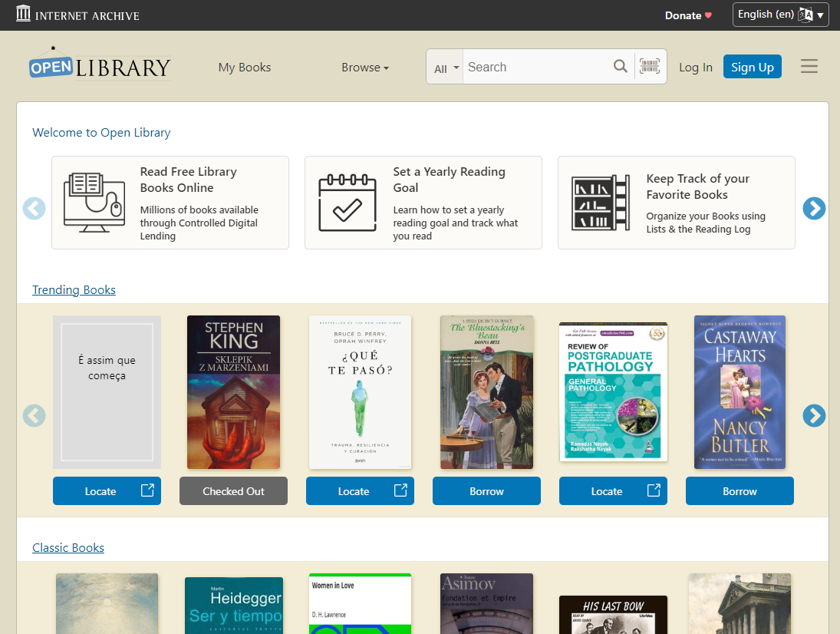Open Asimov Fondation et Empire cover

point(486,604)
